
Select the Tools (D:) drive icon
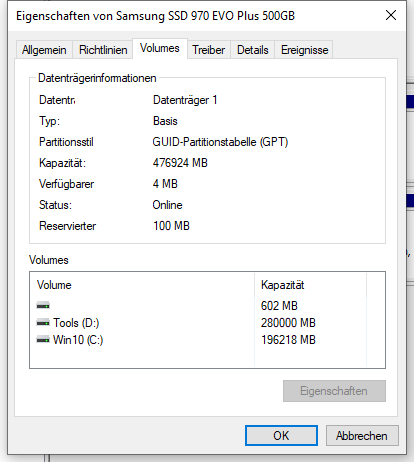coord(43,322)
